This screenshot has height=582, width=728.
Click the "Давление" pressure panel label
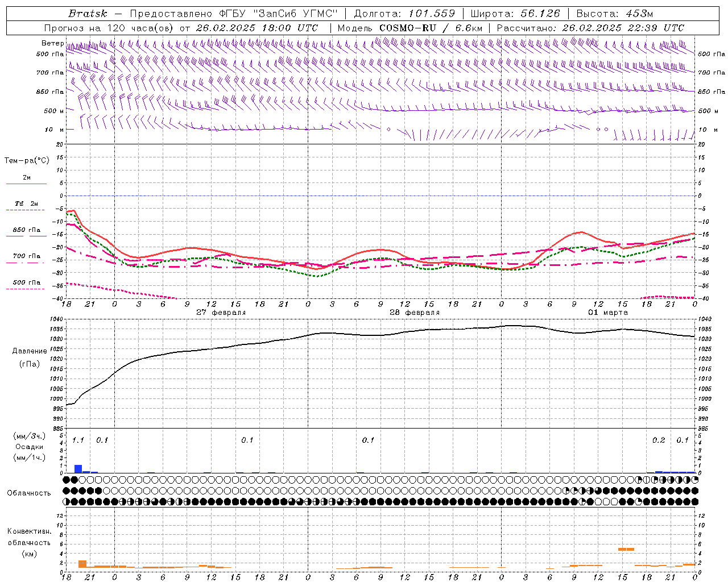30,351
